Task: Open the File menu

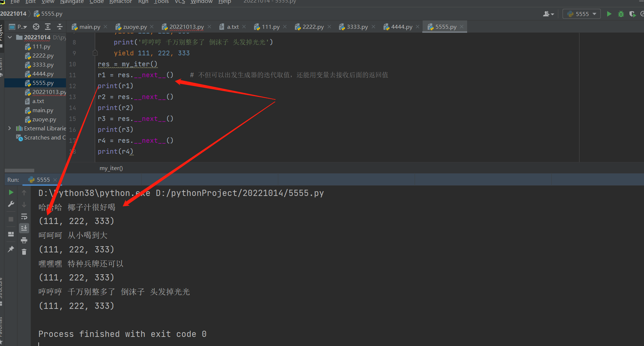Action: 15,2
